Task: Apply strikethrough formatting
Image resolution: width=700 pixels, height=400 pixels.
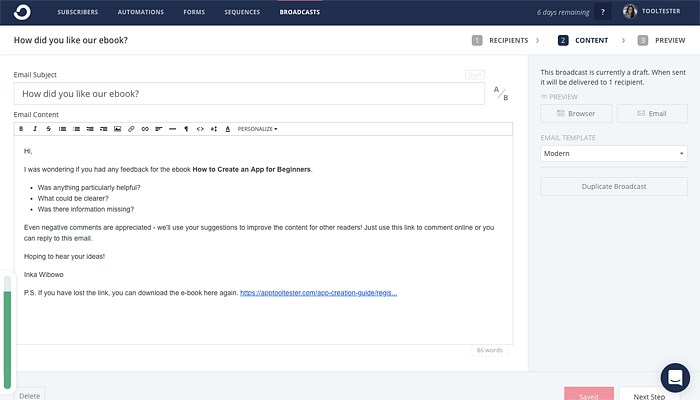Action: click(49, 129)
